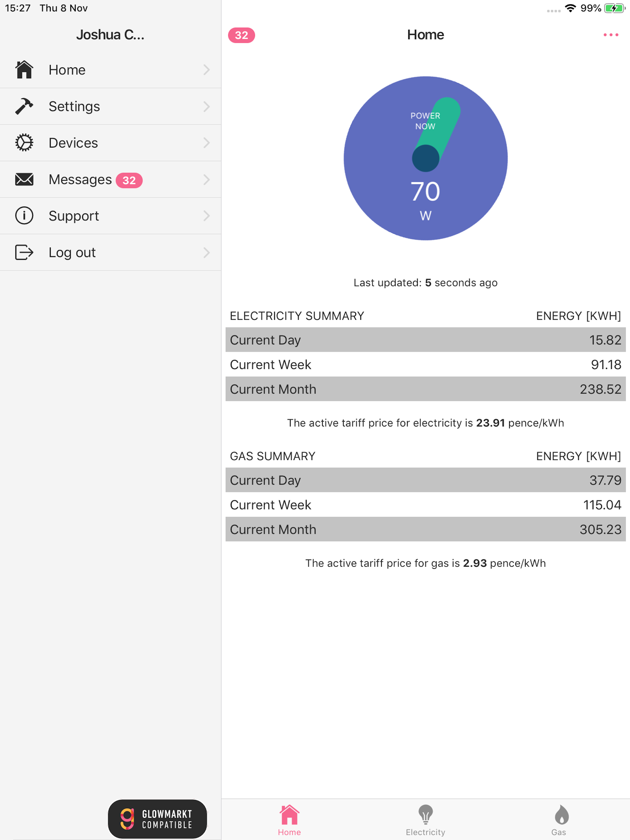Click the chevron on the Devices row
Viewport: 630px width, 840px height.
click(x=206, y=143)
